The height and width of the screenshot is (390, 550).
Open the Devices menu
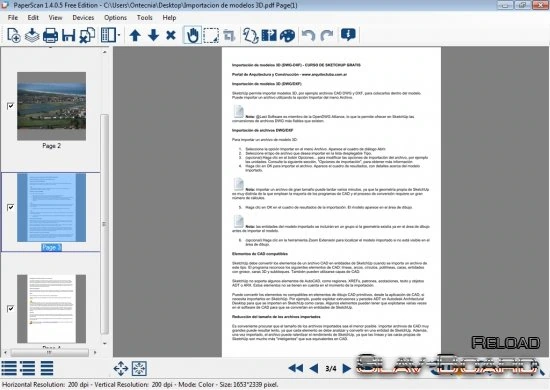[x=83, y=18]
